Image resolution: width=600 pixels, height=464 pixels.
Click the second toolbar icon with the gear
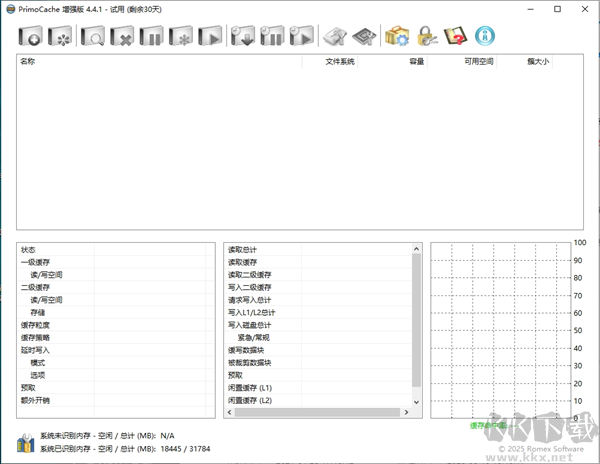pos(60,37)
